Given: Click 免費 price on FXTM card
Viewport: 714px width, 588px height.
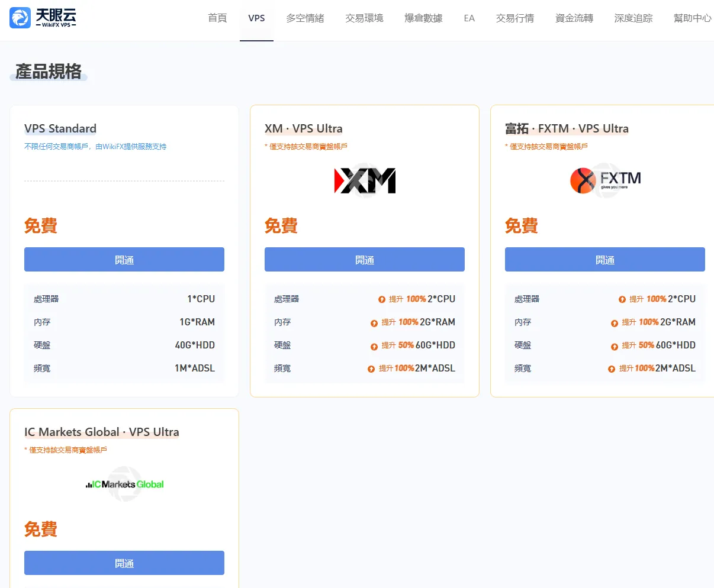Looking at the screenshot, I should tap(522, 225).
